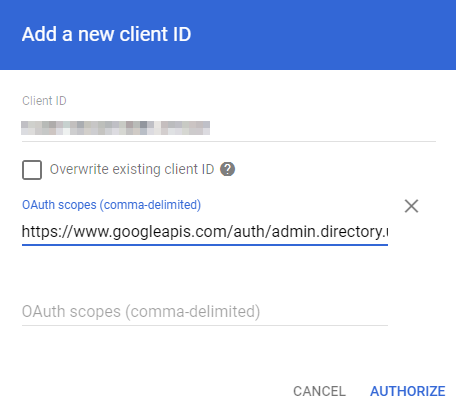Image resolution: width=456 pixels, height=414 pixels.
Task: Click the Client ID field label
Action: point(44,101)
